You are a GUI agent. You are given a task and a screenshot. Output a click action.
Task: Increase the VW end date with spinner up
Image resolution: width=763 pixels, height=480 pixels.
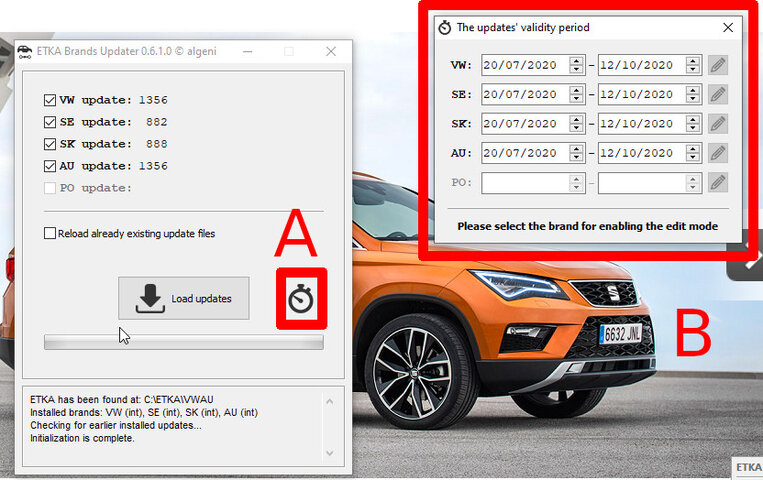click(x=693, y=60)
